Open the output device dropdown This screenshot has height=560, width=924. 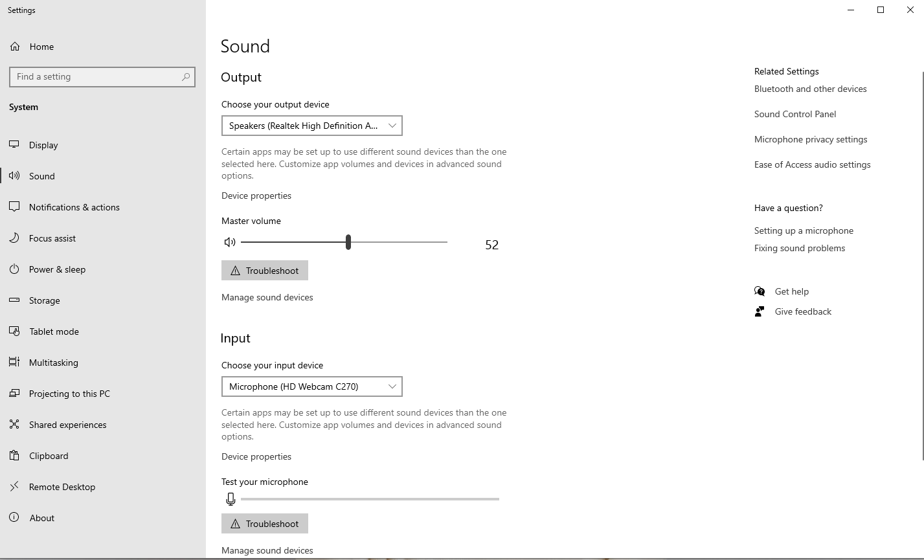click(312, 126)
